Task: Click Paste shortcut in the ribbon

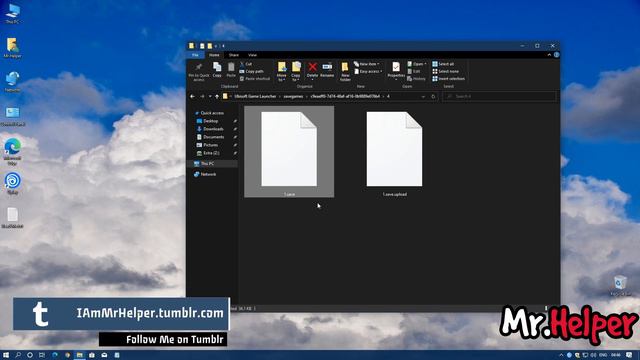Action: 255,79
